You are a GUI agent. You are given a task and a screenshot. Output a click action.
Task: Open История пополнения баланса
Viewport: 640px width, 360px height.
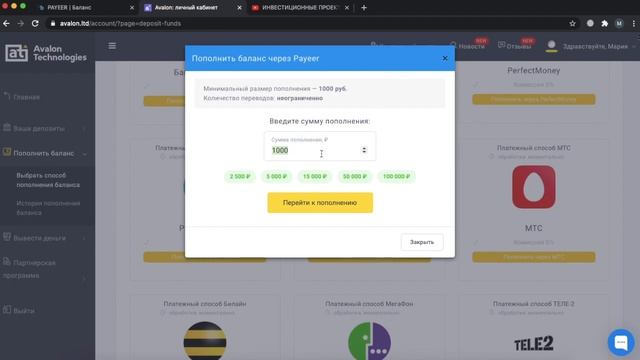click(48, 208)
